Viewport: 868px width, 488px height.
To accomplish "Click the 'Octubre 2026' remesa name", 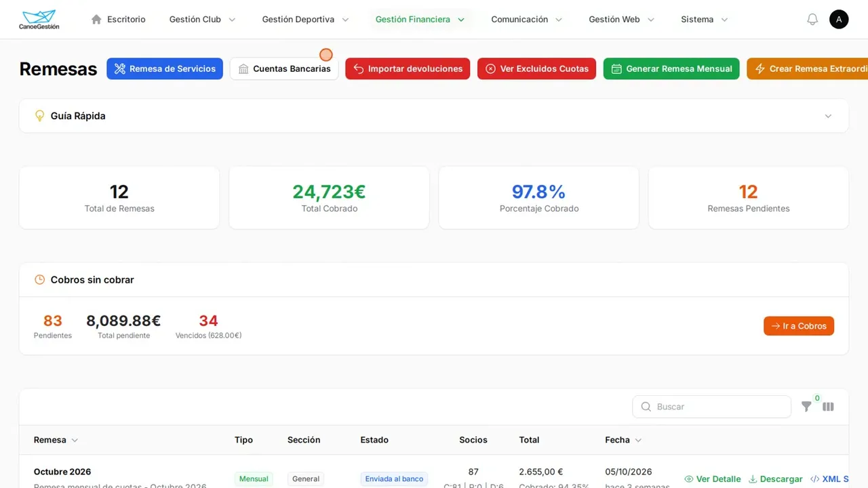I will coord(62,472).
